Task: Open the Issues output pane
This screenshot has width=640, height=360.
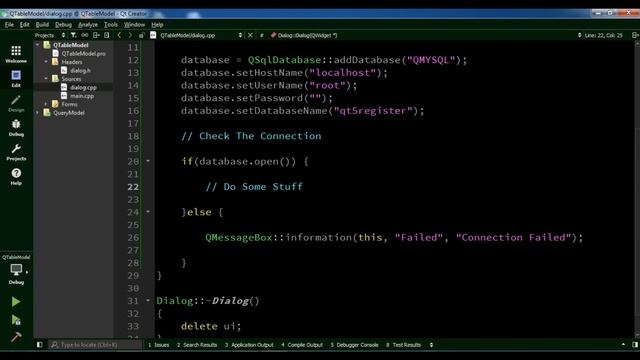Action: [x=159, y=345]
